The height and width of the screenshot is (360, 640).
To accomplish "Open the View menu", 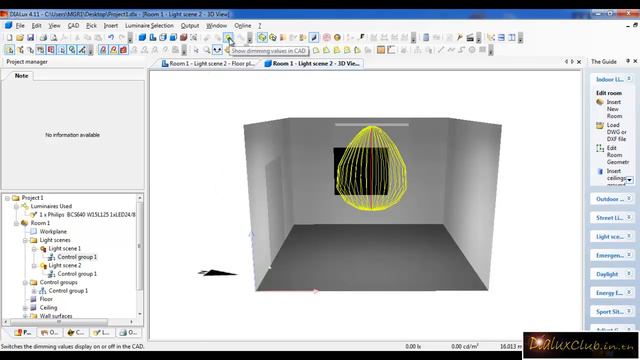I will pos(54,25).
